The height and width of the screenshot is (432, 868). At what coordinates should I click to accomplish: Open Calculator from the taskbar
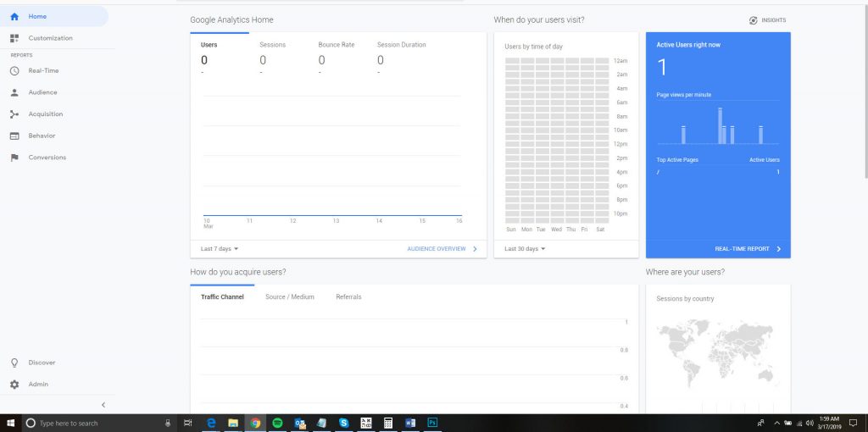388,424
